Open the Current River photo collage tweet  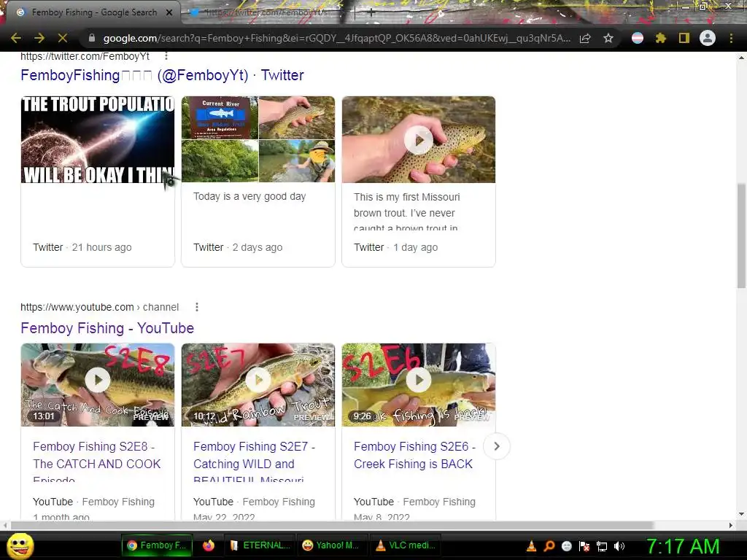258,139
